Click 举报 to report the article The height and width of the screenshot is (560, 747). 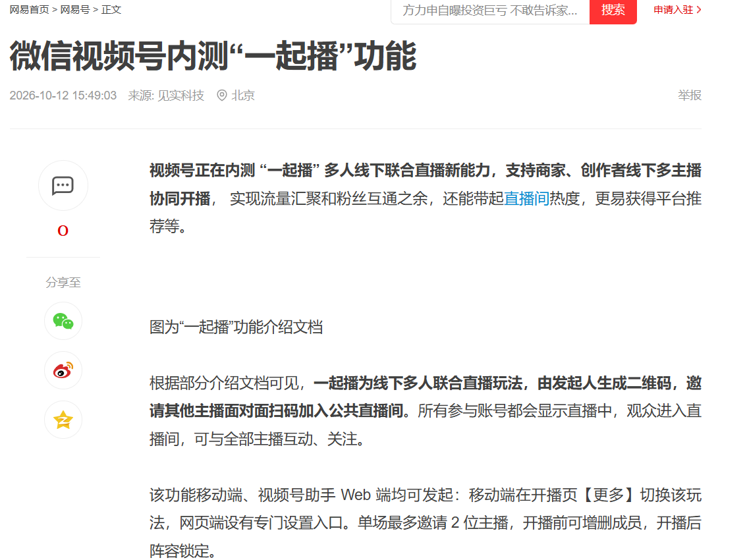689,96
